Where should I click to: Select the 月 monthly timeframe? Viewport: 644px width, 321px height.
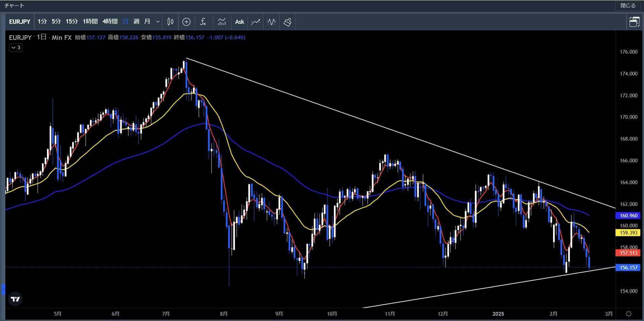click(147, 22)
